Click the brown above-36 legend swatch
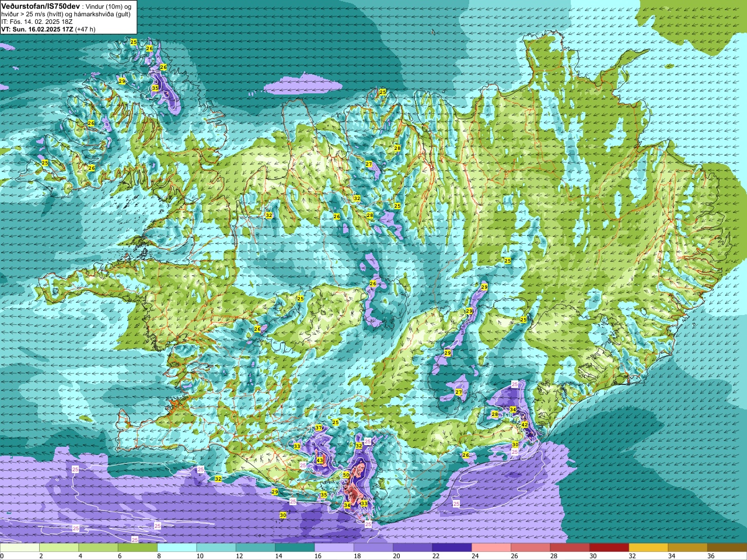The width and height of the screenshot is (747, 560). [727, 548]
